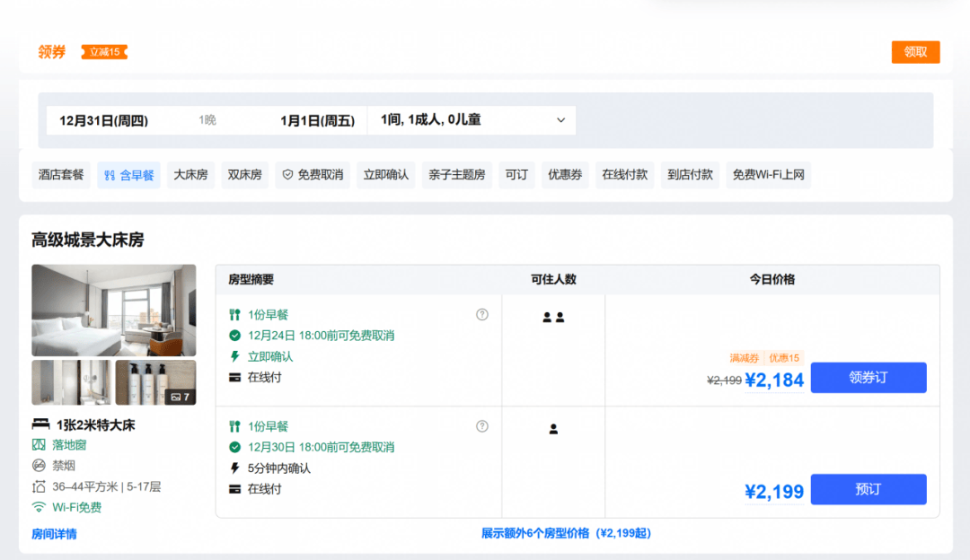970x560 pixels.
Task: Click the 立减15 coupon tag
Action: coord(104,52)
